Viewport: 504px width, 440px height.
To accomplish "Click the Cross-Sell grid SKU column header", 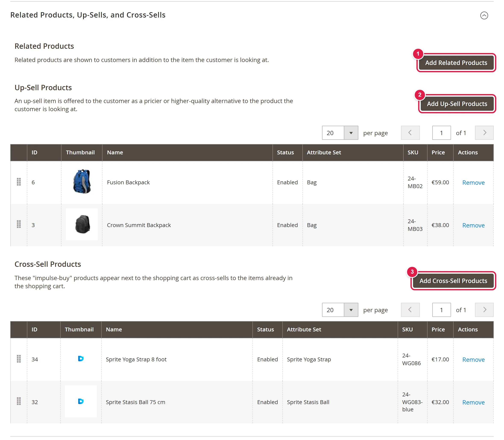I will pyautogui.click(x=412, y=329).
